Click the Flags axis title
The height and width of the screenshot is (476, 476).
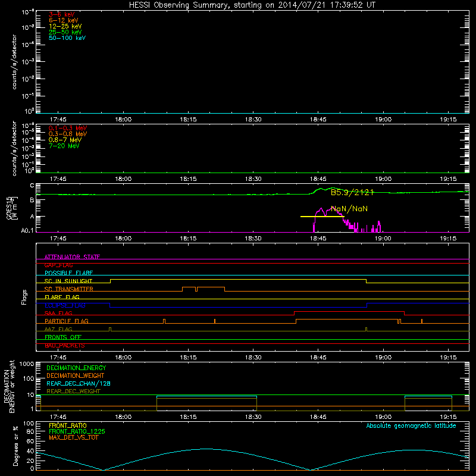point(24,297)
